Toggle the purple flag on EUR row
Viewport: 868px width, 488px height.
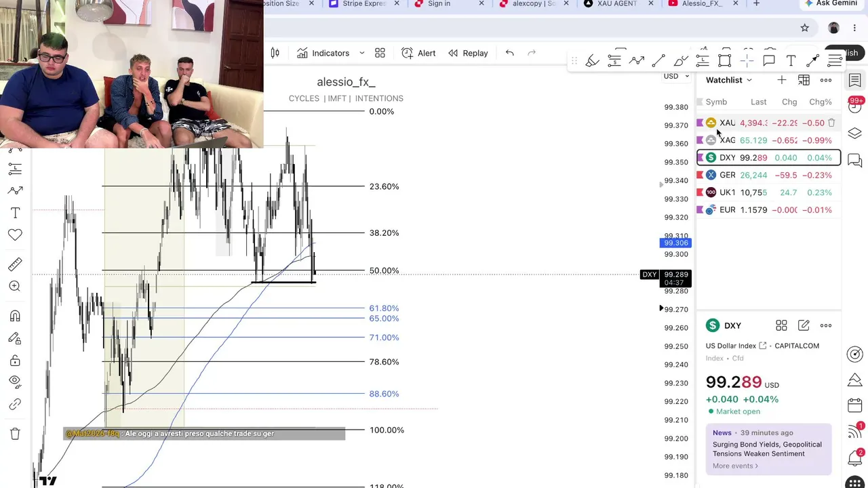[x=700, y=209]
